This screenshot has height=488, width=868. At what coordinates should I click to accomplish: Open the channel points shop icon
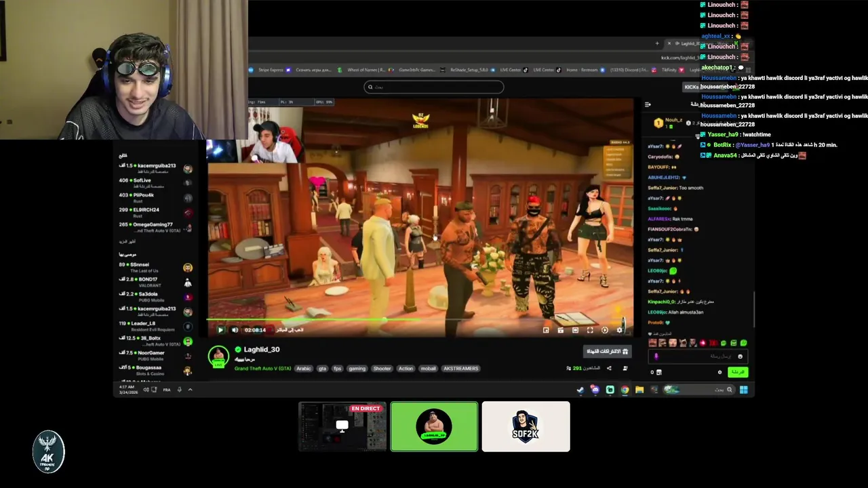(x=659, y=372)
